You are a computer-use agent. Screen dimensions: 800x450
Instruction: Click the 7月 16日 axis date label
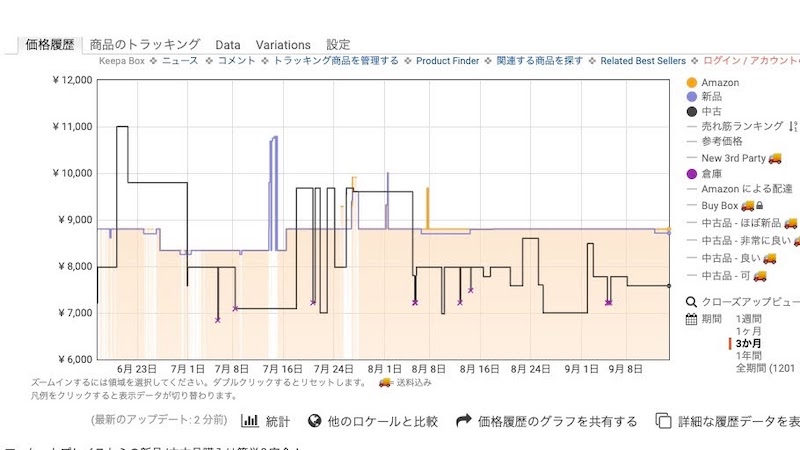coord(283,369)
